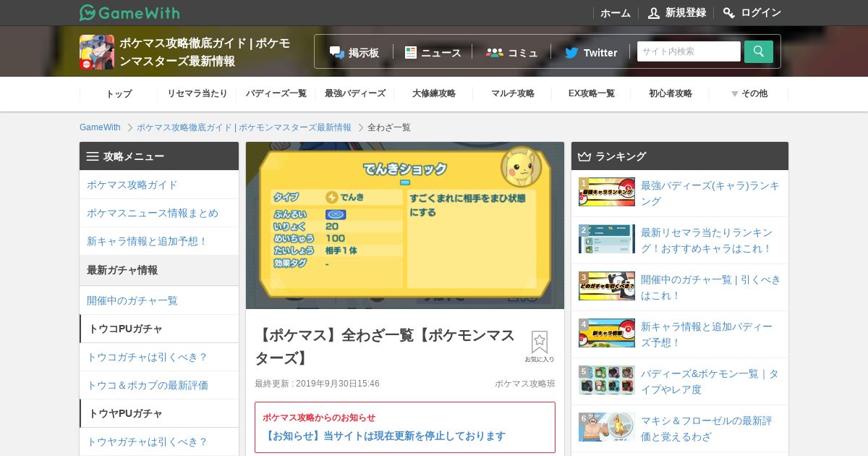Select the トップ navigation tab
868x456 pixels.
coord(119,93)
